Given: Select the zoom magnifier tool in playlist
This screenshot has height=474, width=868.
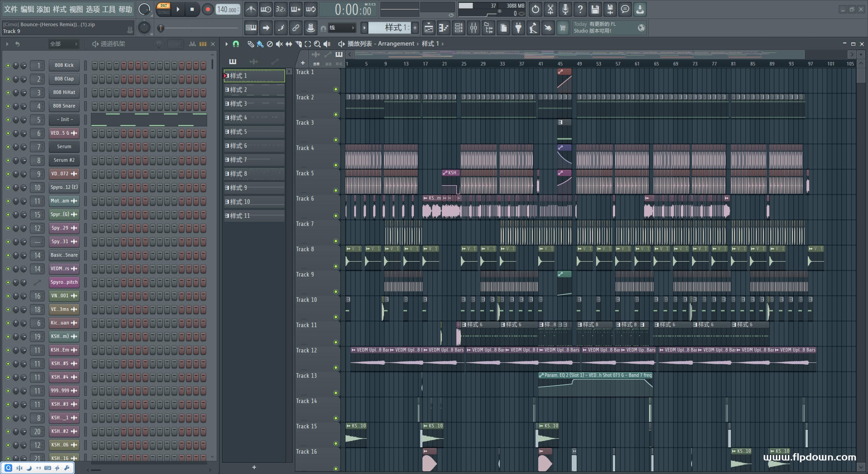Looking at the screenshot, I should pyautogui.click(x=318, y=44).
